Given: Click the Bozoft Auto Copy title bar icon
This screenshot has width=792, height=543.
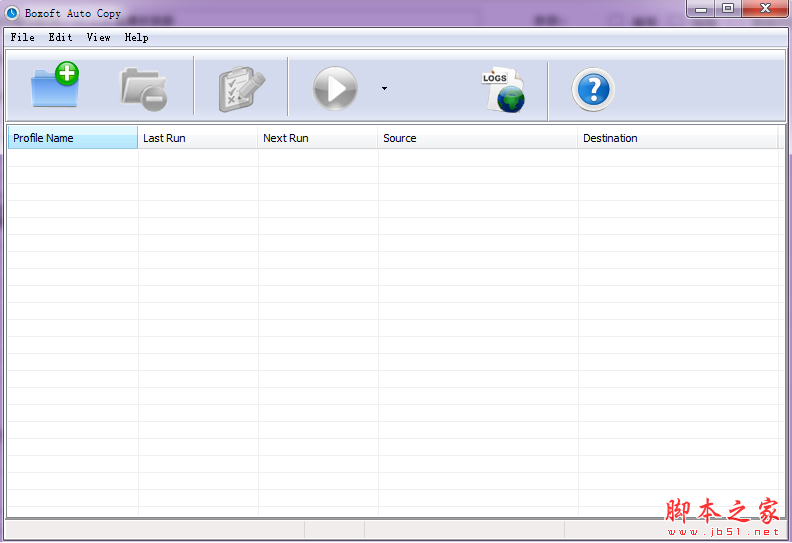Looking at the screenshot, I should click(x=12, y=13).
